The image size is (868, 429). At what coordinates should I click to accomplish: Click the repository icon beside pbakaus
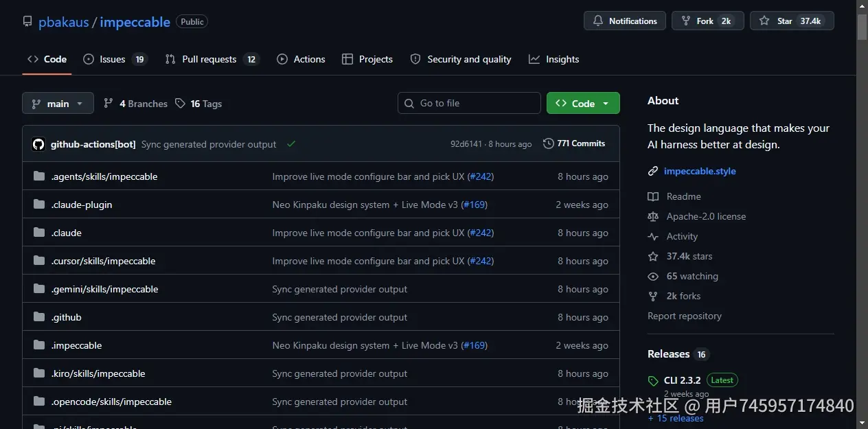pos(27,21)
